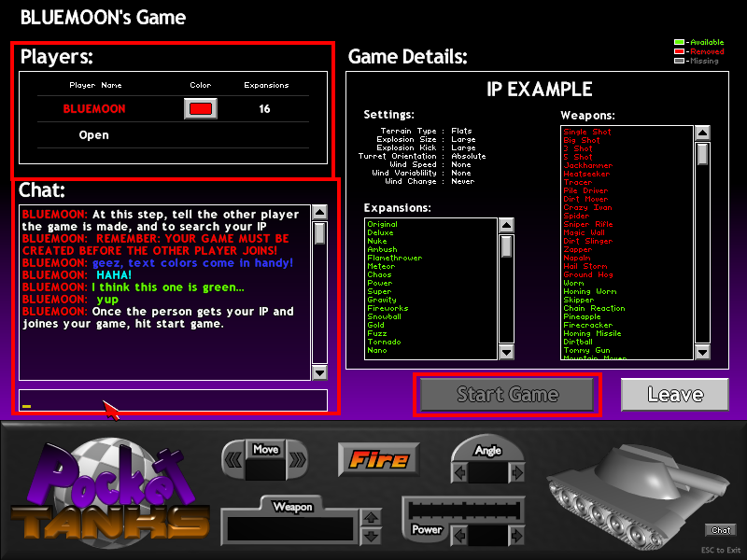Select the Tornado expansion entry
This screenshot has height=560, width=747.
coord(384,343)
